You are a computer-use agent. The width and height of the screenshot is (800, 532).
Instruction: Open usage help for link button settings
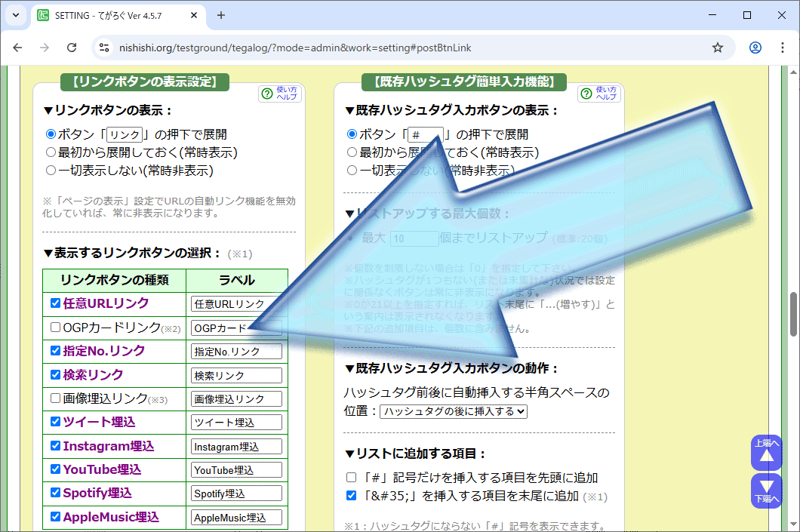280,94
